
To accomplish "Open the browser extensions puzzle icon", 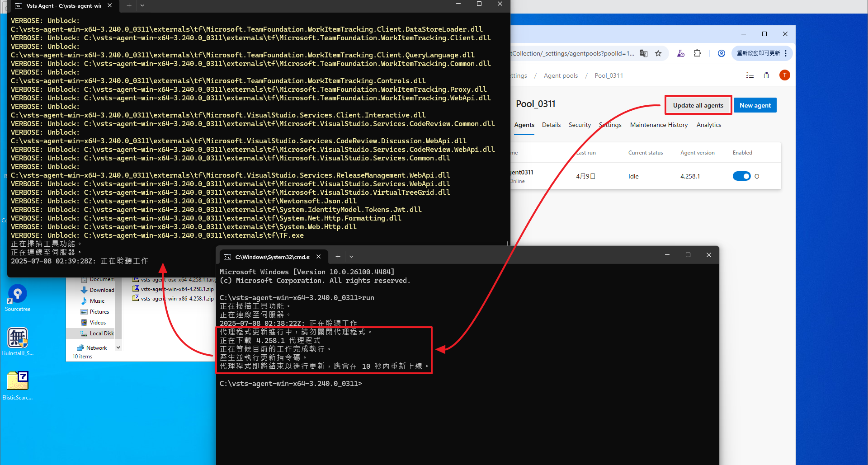I will point(698,53).
